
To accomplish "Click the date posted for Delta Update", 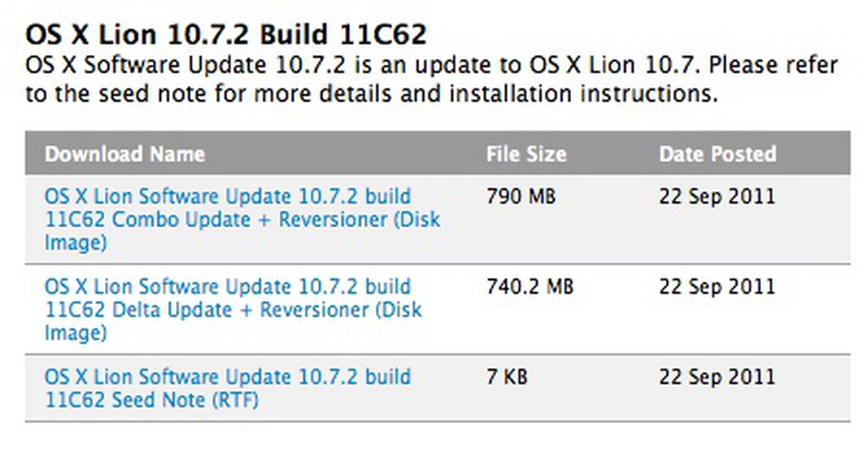I will pos(717,286).
